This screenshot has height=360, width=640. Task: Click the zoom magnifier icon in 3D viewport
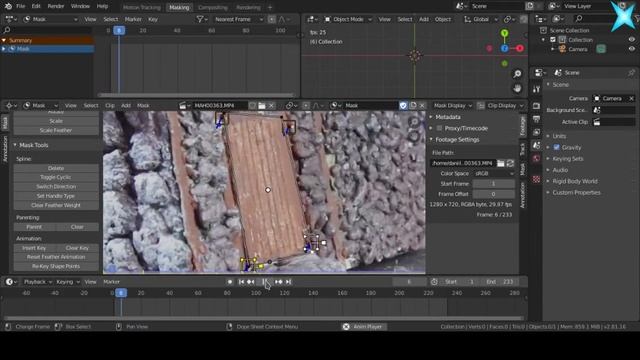coord(517,74)
